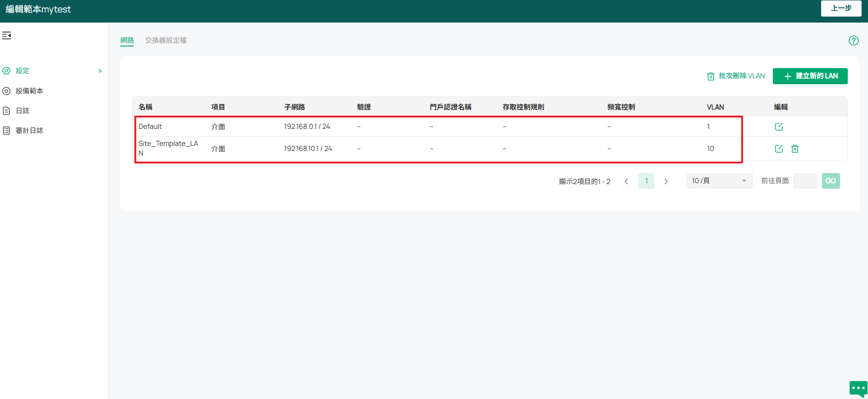The width and height of the screenshot is (868, 399).
Task: Open the 10 /頁 page size dropdown
Action: (719, 181)
